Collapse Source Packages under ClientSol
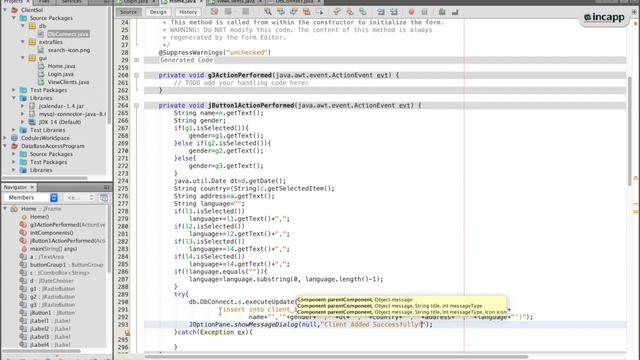The width and height of the screenshot is (640, 360). (x=14, y=18)
